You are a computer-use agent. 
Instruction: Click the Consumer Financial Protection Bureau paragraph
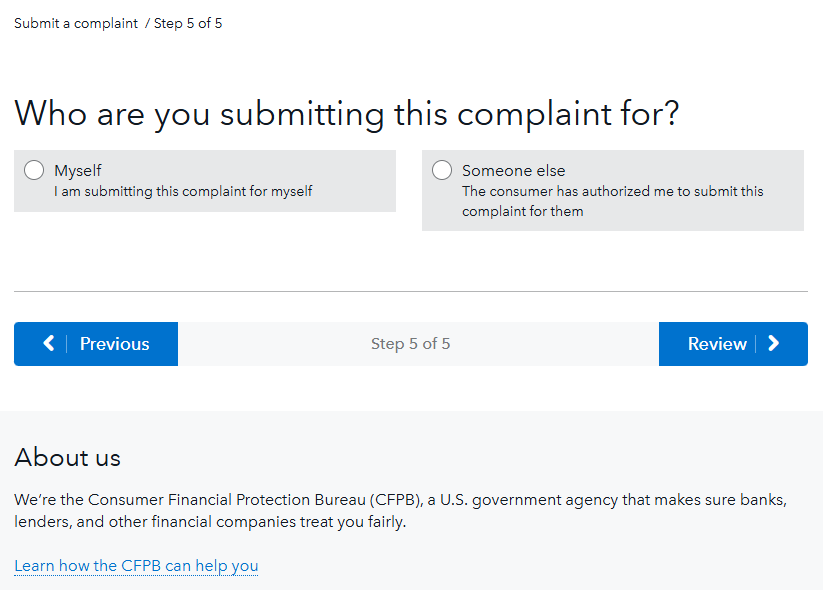coord(400,510)
